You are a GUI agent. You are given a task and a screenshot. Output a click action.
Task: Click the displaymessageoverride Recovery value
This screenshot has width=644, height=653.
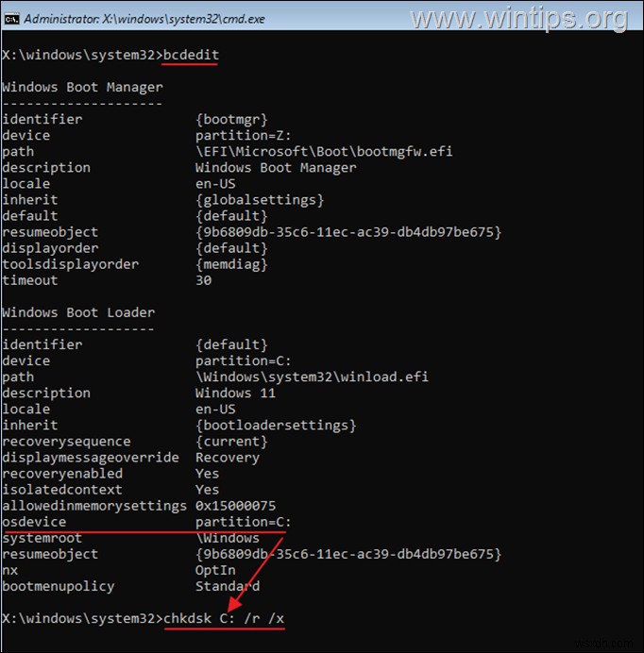(227, 457)
